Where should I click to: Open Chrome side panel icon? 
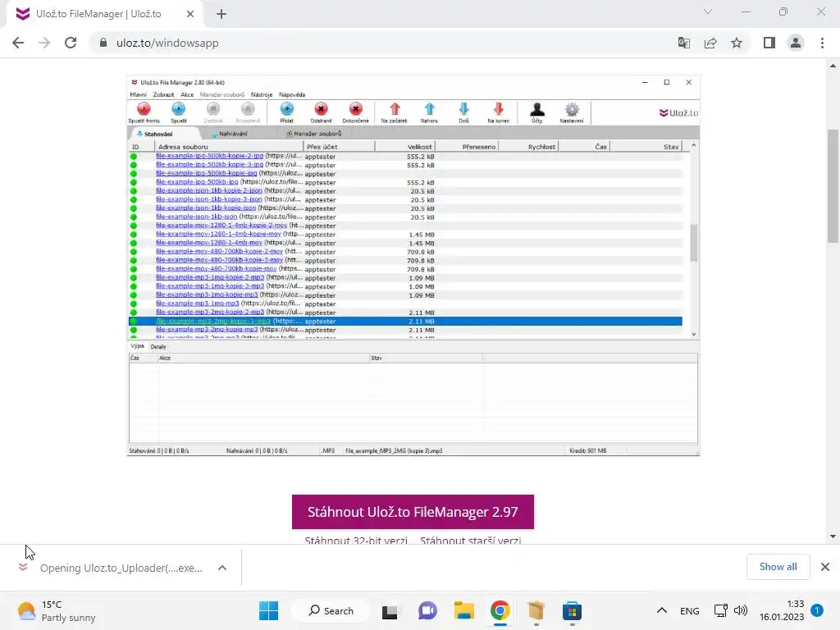(769, 43)
